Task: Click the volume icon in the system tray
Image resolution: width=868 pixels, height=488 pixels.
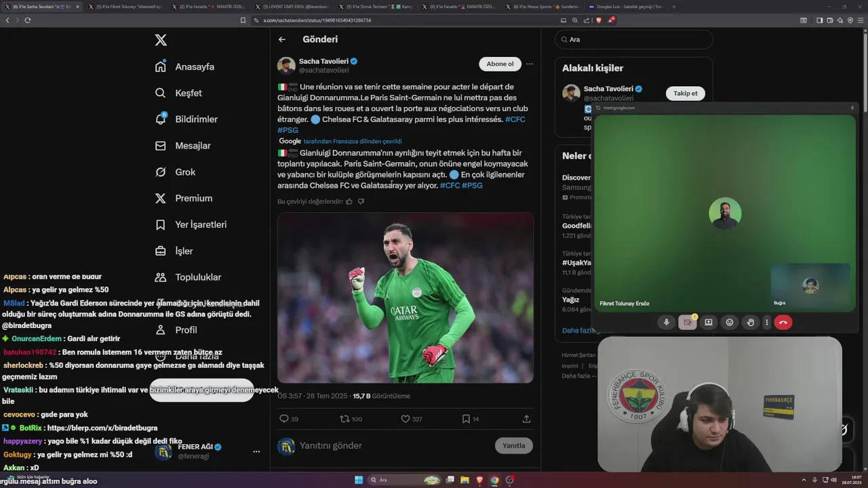Action: (x=833, y=480)
